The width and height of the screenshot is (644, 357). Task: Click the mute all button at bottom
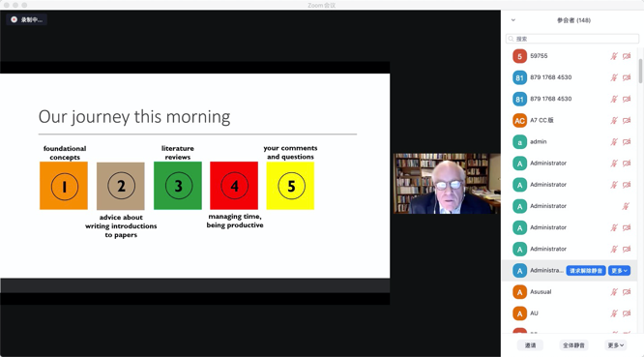coord(573,345)
